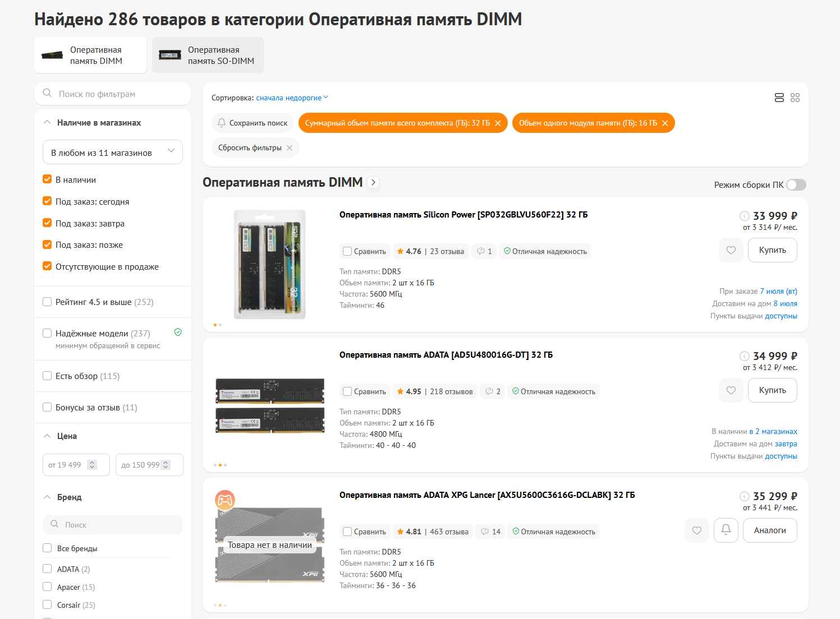Buy the ADATA 34 999 ₽ memory
Image resolution: width=840 pixels, height=619 pixels.
773,390
